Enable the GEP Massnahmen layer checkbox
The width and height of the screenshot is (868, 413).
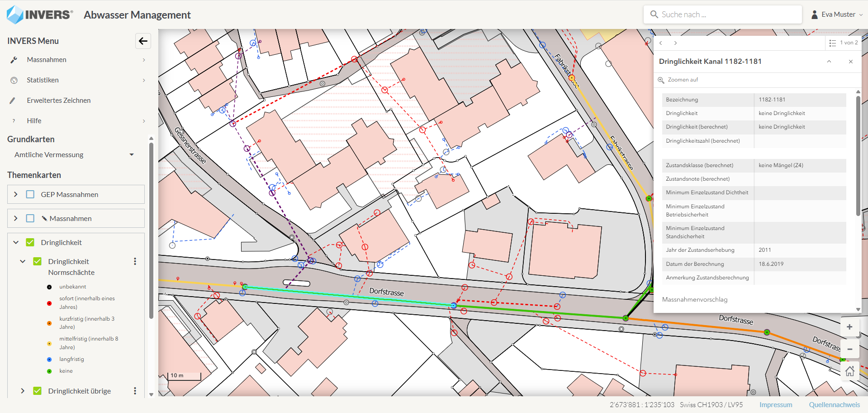pyautogui.click(x=30, y=194)
